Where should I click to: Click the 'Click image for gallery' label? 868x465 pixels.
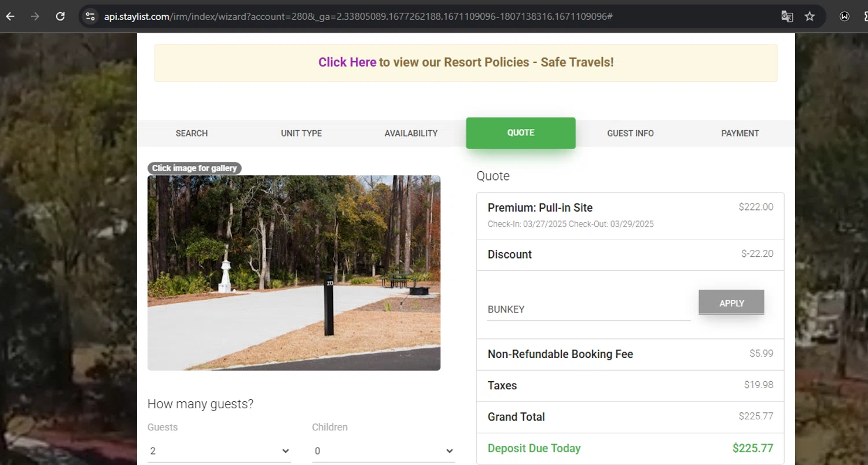point(194,168)
